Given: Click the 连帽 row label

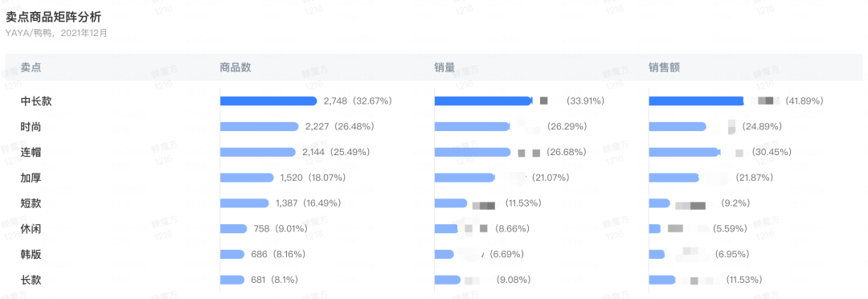Looking at the screenshot, I should (31, 152).
